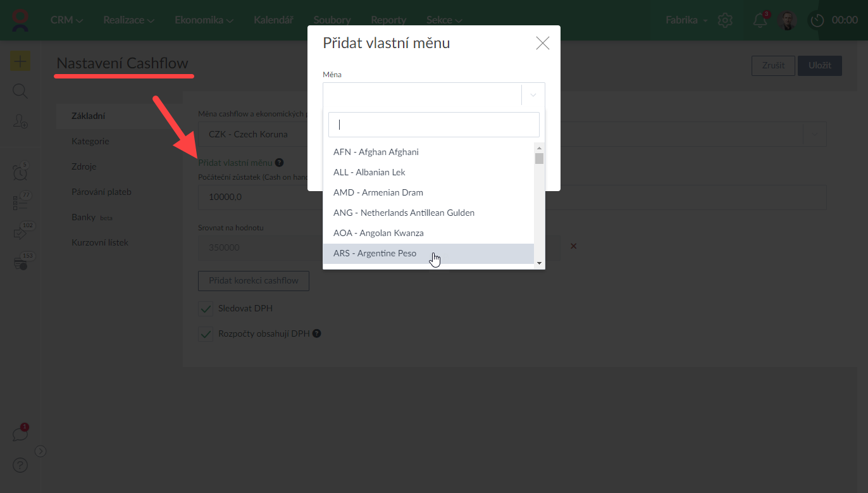The width and height of the screenshot is (868, 493).
Task: Click Přidat korekci cashflow button
Action: point(254,280)
